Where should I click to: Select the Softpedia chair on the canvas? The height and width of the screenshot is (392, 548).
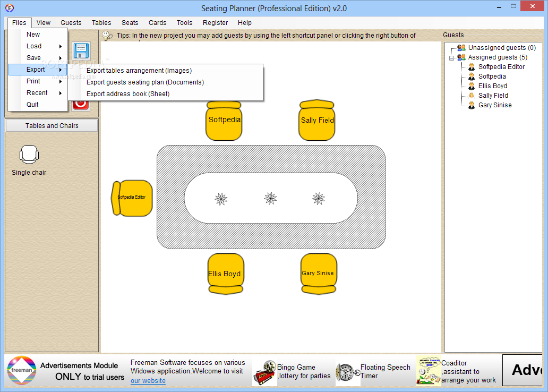224,121
